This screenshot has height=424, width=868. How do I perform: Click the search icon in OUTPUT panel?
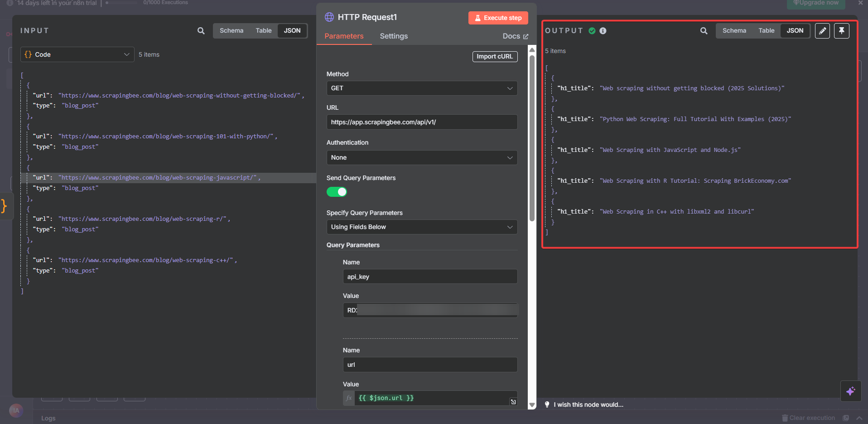tap(704, 31)
